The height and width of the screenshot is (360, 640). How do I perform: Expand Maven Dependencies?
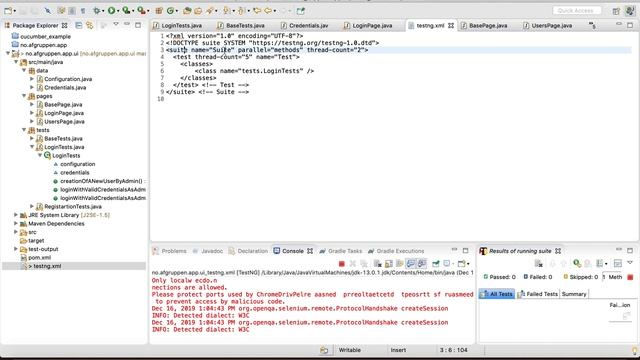pyautogui.click(x=16, y=223)
